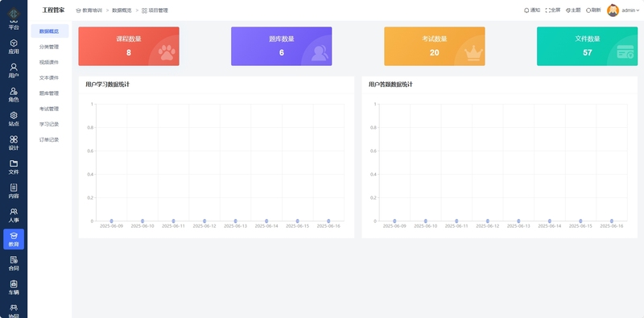Viewport: 644px width, 318px height.
Task: Click the 教育培训 breadcrumb link
Action: [x=89, y=10]
